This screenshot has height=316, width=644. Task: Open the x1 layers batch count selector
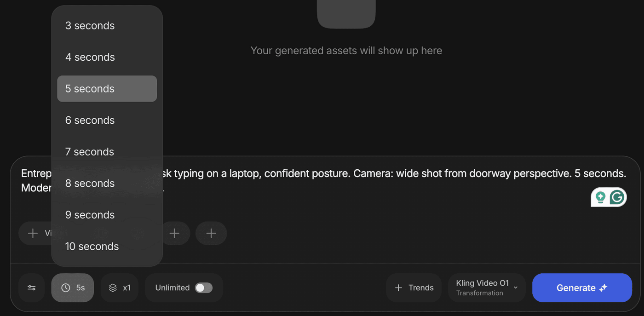click(x=120, y=288)
